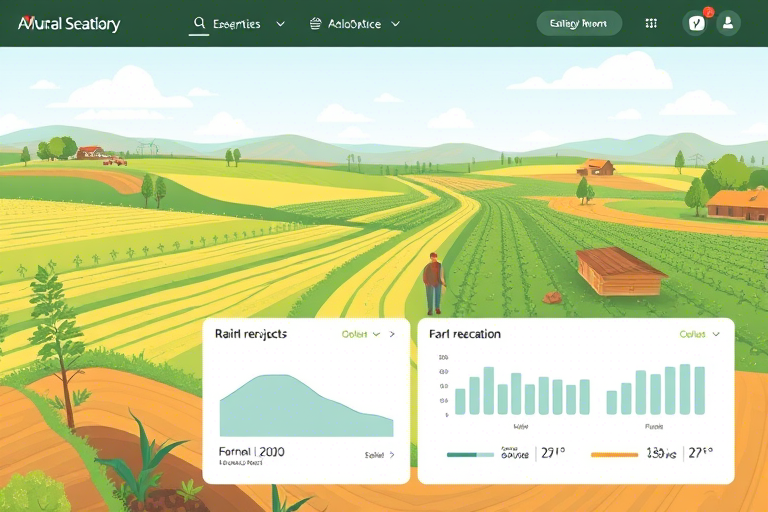Click the first 27° value beside teal bar

click(553, 453)
